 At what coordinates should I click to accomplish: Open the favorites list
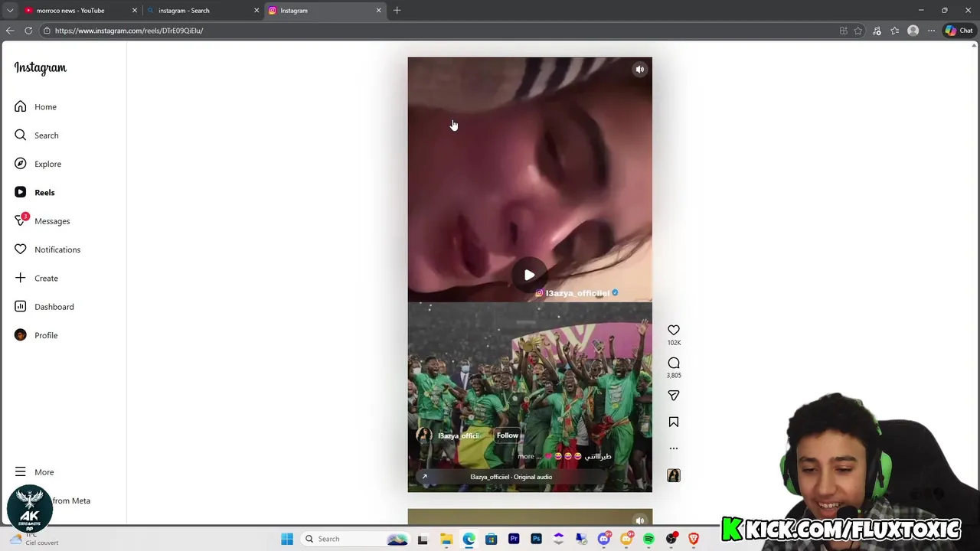(895, 31)
